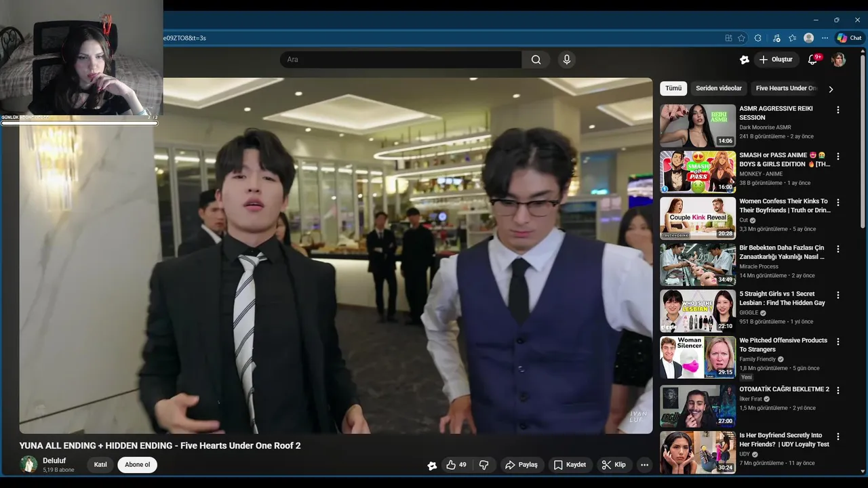Screen dimensions: 868x488
Task: Click the split screen icon in address bar
Action: pyautogui.click(x=728, y=38)
